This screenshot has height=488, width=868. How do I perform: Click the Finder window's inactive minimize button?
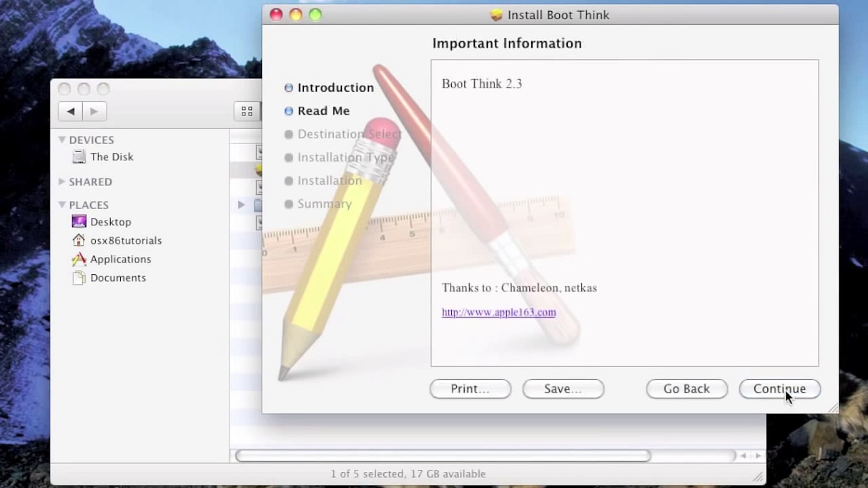[x=84, y=89]
